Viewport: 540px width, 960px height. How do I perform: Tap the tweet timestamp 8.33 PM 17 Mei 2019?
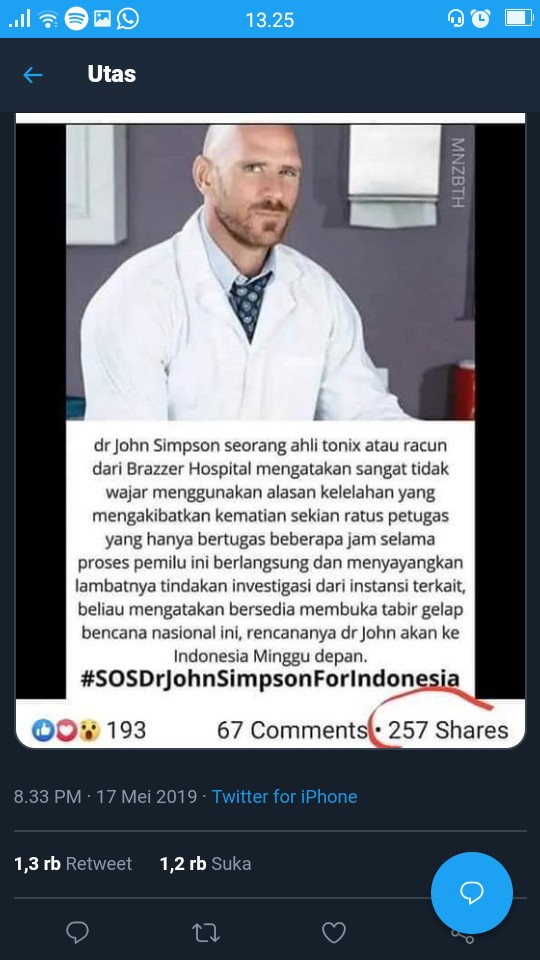pyautogui.click(x=105, y=797)
